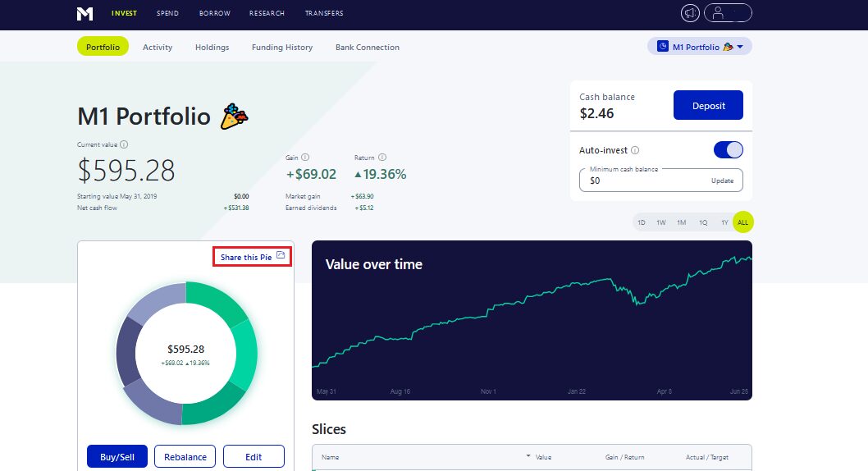Image resolution: width=868 pixels, height=471 pixels.
Task: Click the +$69.02 gain figure
Action: tap(311, 174)
